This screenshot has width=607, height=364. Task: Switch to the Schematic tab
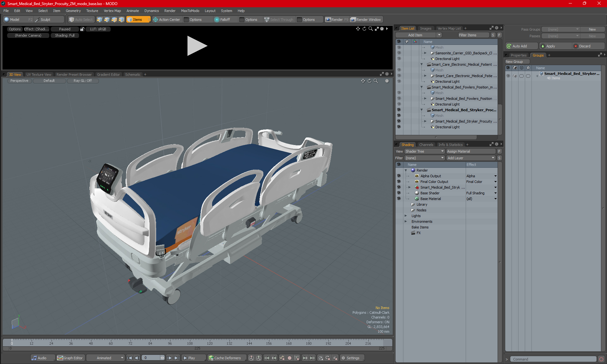(x=133, y=75)
